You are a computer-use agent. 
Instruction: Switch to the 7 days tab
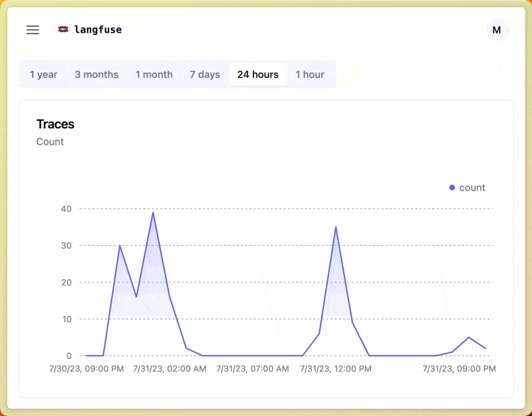[x=205, y=74]
